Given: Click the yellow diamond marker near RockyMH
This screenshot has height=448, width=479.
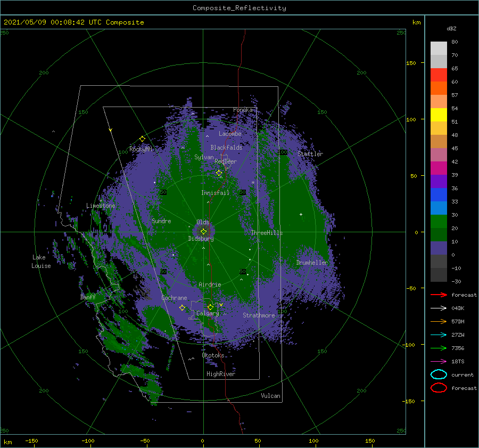Looking at the screenshot, I should click(x=142, y=139).
